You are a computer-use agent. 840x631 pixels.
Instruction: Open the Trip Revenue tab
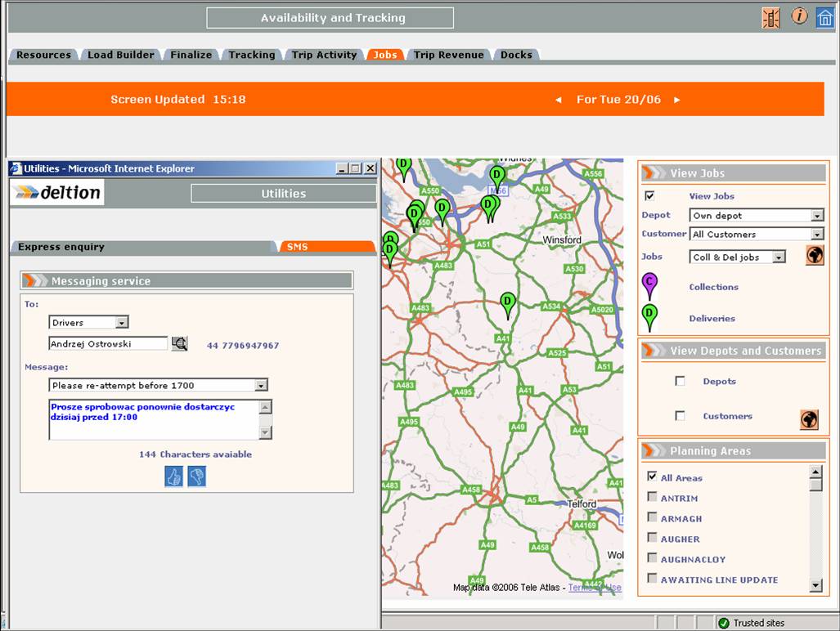[448, 55]
